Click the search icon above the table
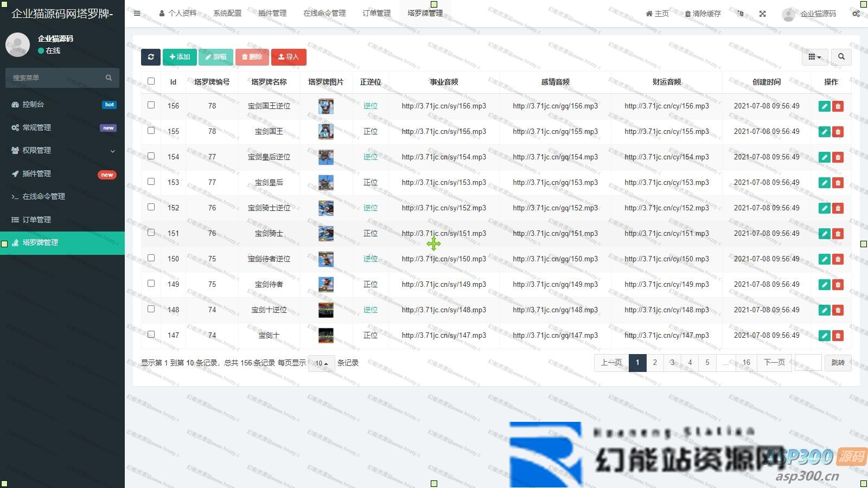This screenshot has width=868, height=488. click(841, 57)
